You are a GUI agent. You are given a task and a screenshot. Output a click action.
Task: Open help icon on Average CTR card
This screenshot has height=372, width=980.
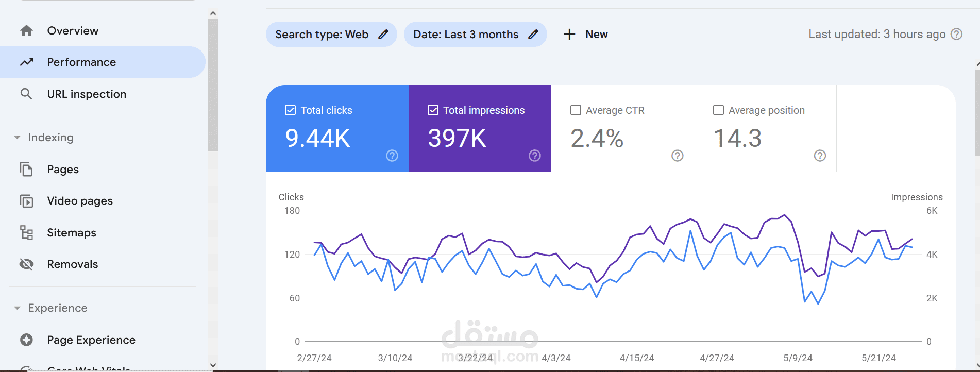click(678, 156)
